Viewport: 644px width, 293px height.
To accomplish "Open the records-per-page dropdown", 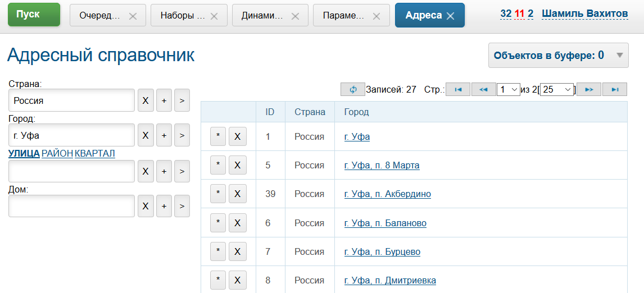I will click(556, 89).
